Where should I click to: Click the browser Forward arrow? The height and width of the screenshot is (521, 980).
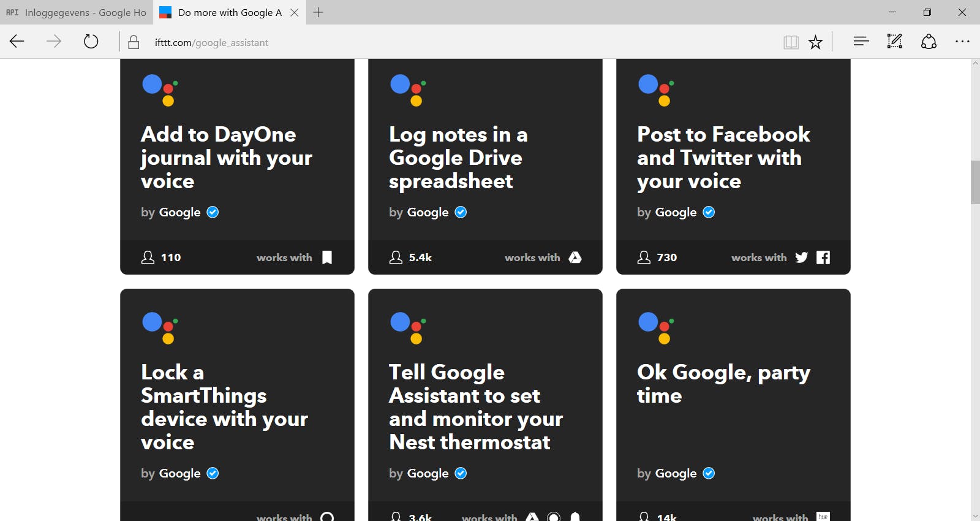54,42
